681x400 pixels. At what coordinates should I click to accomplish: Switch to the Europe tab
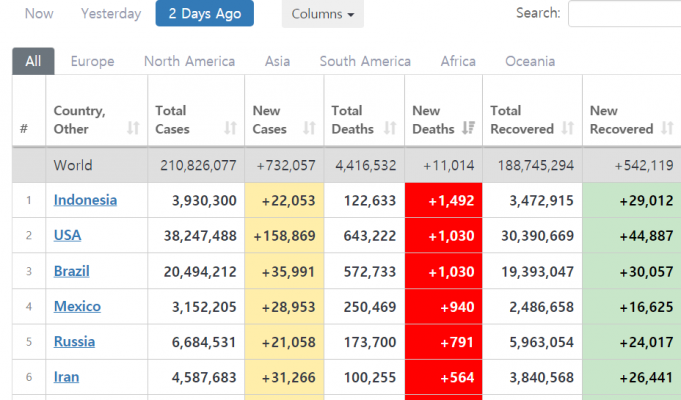[92, 61]
